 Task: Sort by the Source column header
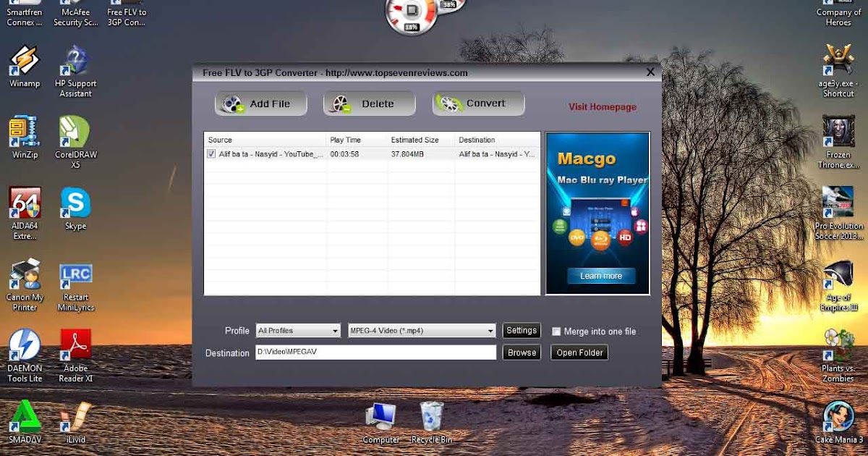pyautogui.click(x=265, y=140)
